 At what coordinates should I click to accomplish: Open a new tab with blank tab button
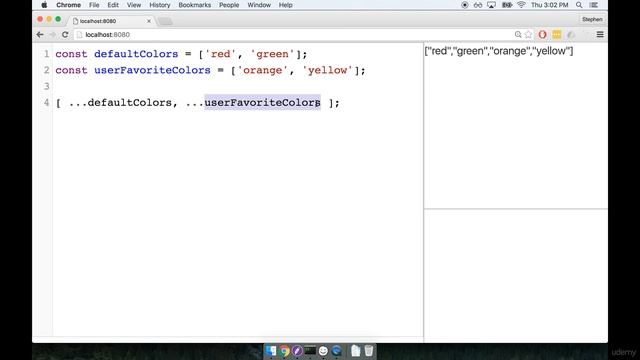point(165,21)
